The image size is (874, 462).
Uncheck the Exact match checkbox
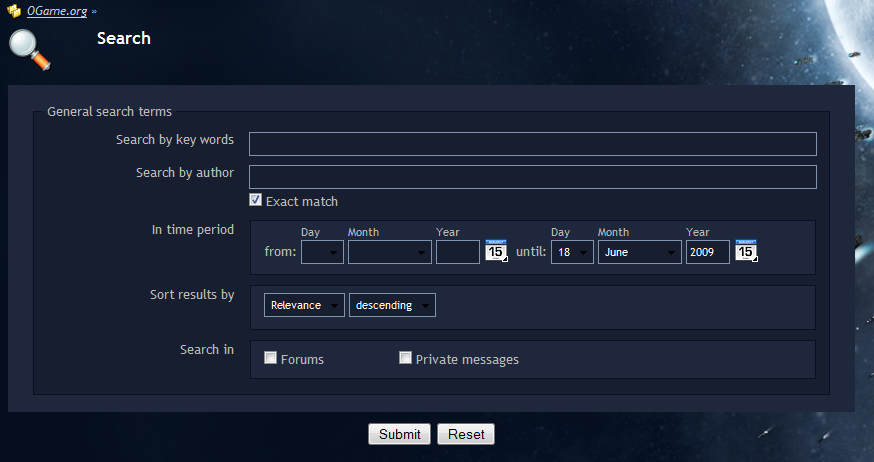[x=256, y=200]
